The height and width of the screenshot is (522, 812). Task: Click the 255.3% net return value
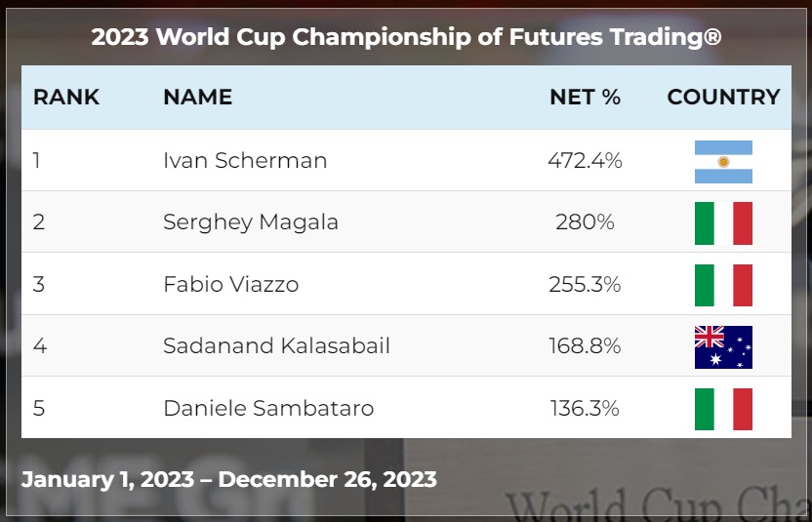[585, 285]
